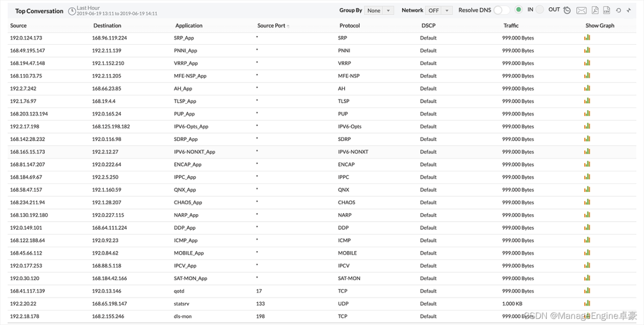Click the 1.000 KB traffic value
The image size is (644, 325).
pyautogui.click(x=512, y=303)
